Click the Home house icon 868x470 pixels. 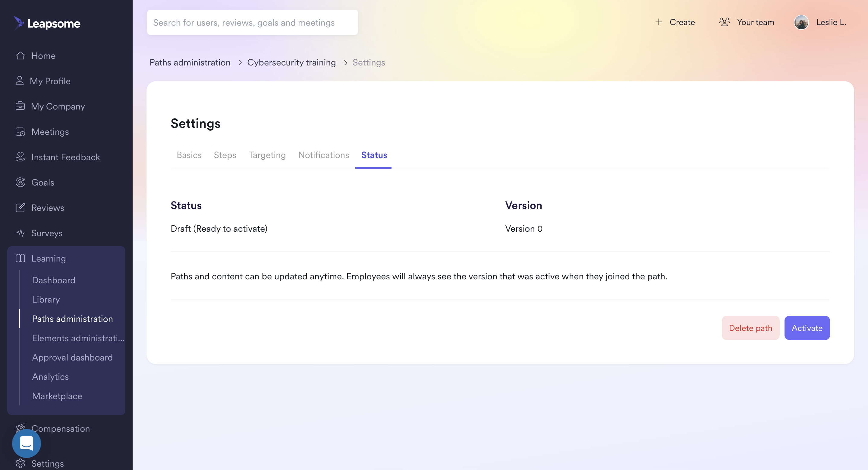(20, 55)
